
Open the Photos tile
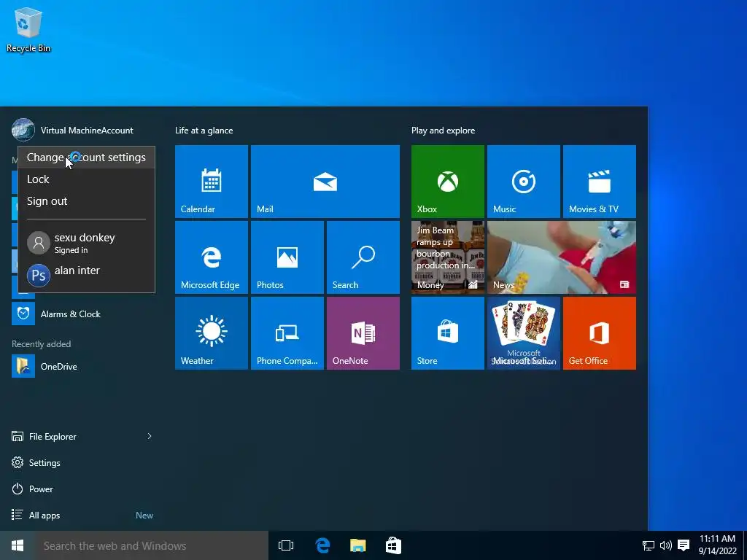point(287,257)
